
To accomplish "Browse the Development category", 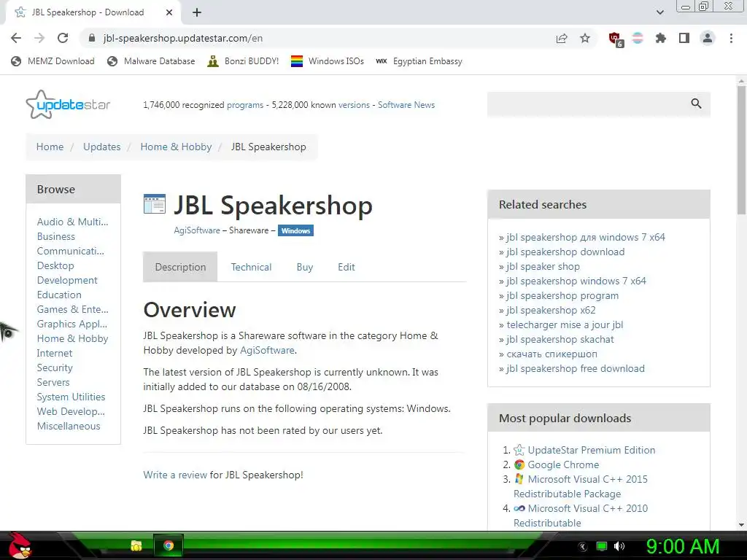I will [67, 281].
